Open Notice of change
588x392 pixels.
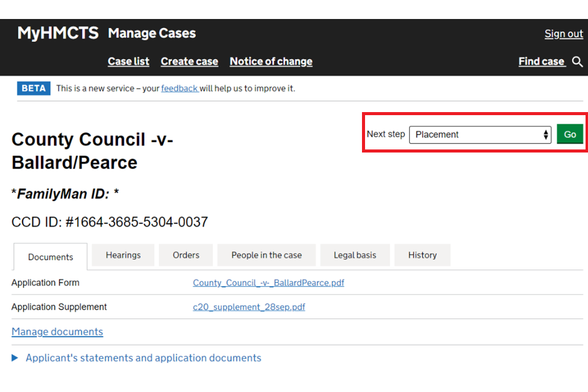pos(271,62)
